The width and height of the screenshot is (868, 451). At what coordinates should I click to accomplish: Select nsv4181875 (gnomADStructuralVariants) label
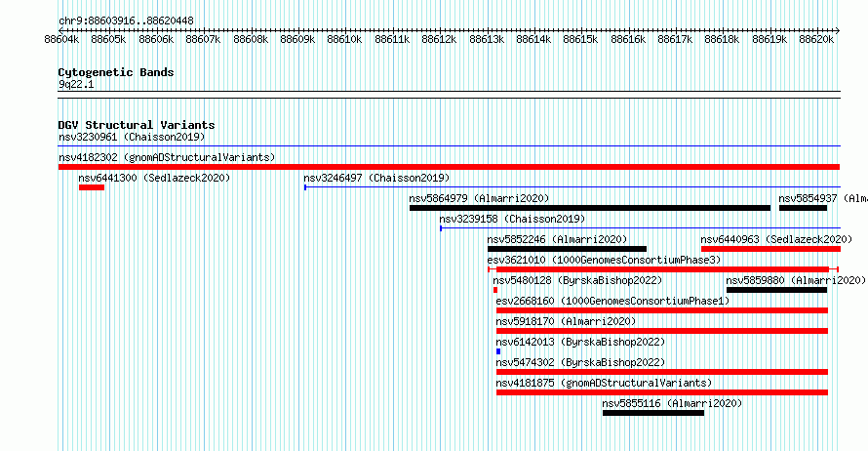pos(604,383)
